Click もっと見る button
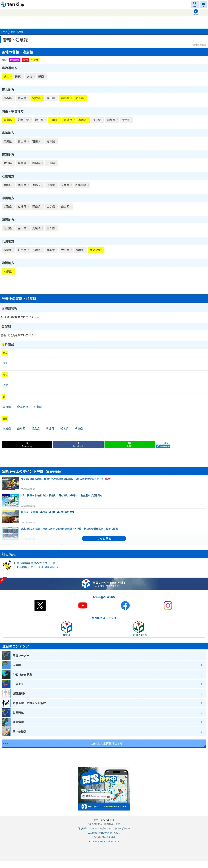 point(104,538)
